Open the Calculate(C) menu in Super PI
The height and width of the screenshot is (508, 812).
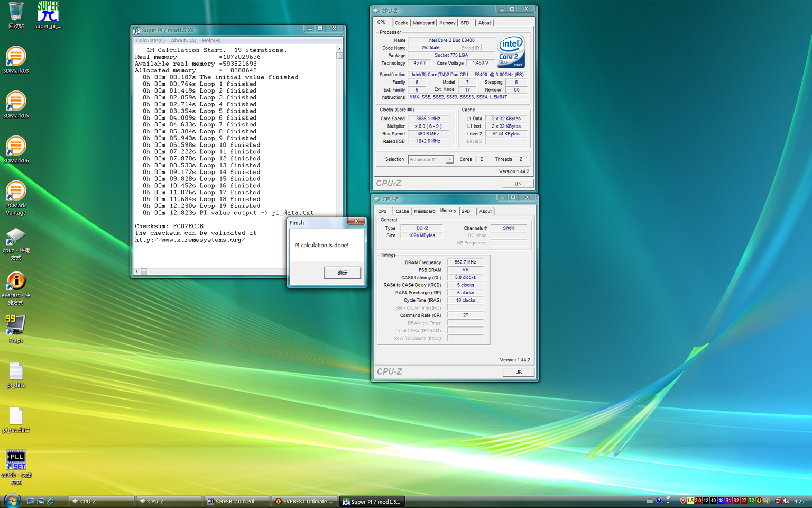150,40
